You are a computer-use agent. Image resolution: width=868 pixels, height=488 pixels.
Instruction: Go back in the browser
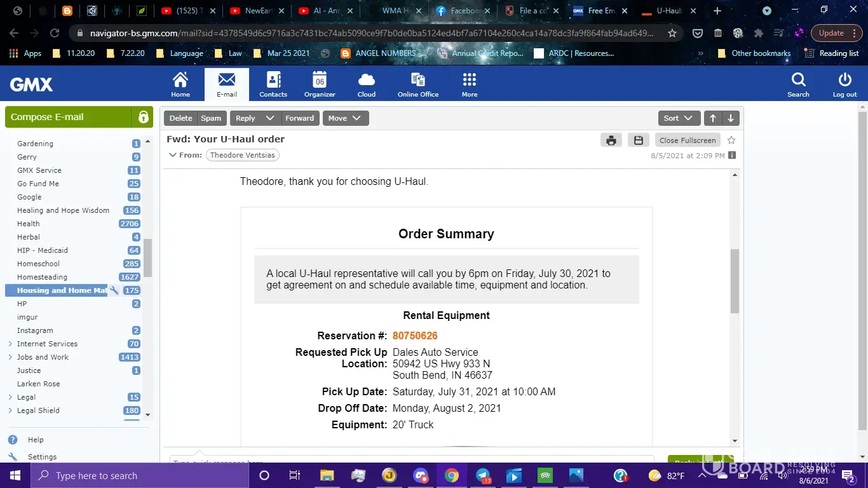pyautogui.click(x=14, y=33)
